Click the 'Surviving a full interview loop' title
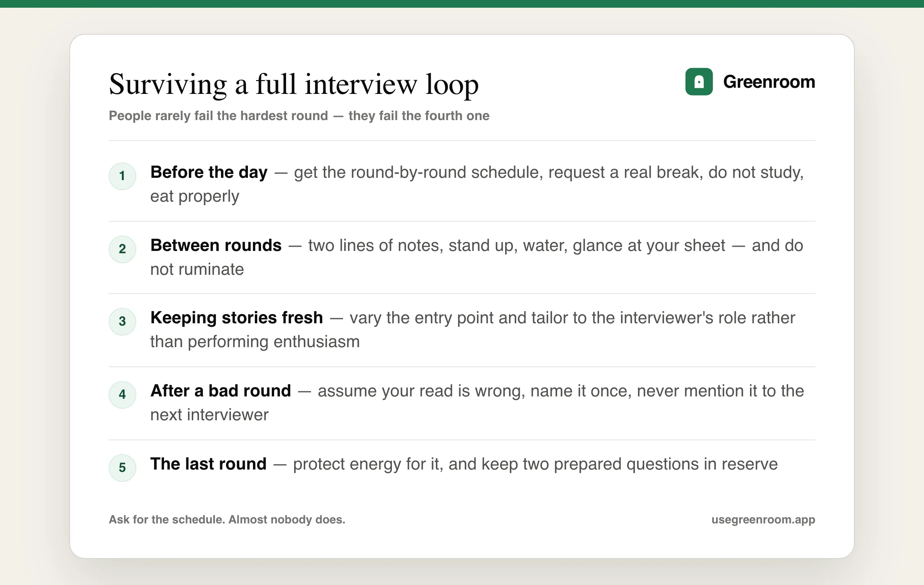The height and width of the screenshot is (585, 924). click(x=294, y=84)
